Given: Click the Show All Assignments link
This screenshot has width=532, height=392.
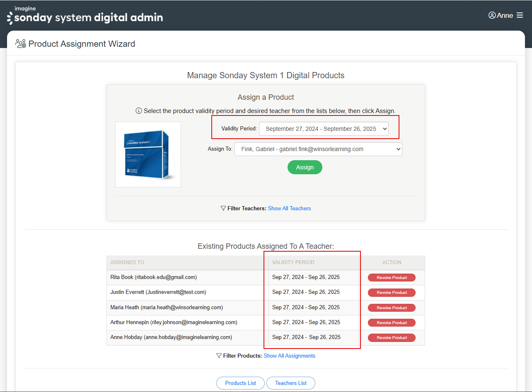Looking at the screenshot, I should point(289,356).
